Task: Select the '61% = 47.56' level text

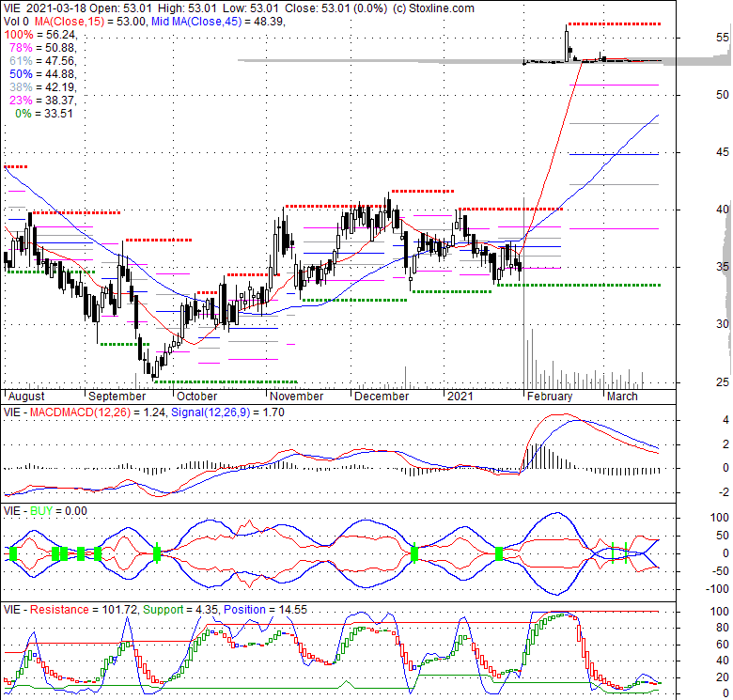Action: coord(42,61)
